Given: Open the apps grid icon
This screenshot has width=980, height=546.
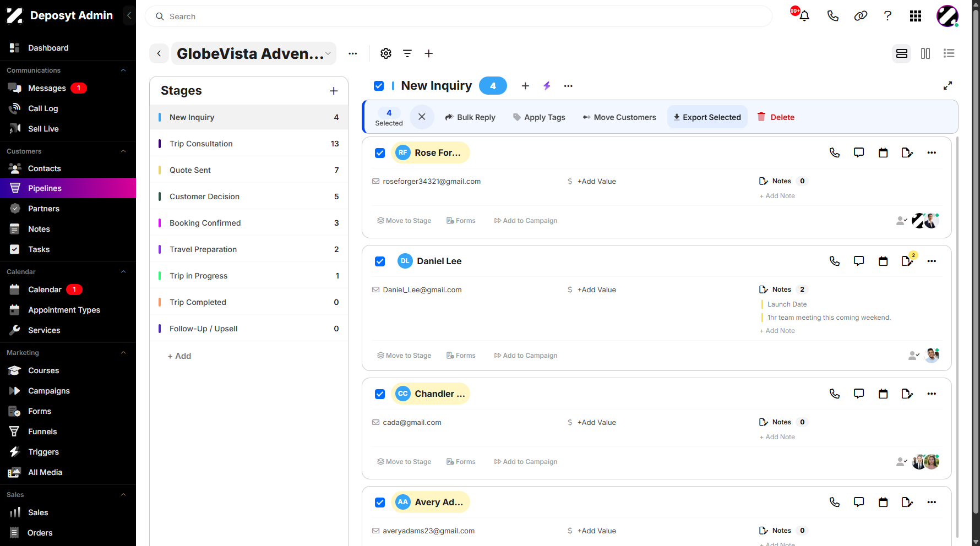Looking at the screenshot, I should click(x=915, y=16).
